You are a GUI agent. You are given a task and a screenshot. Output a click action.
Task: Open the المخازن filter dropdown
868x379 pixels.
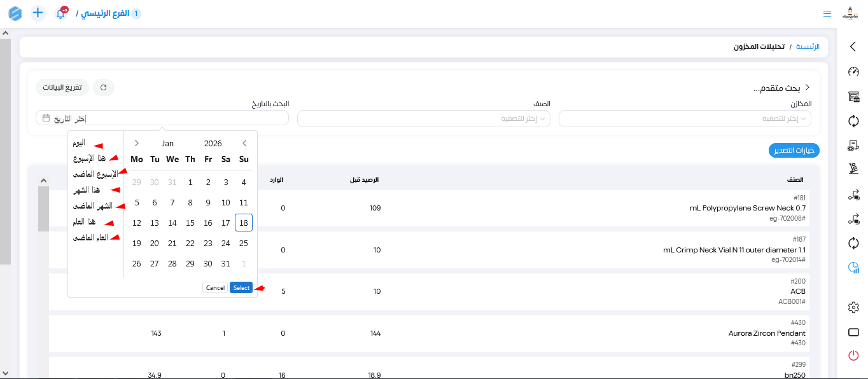pos(685,118)
